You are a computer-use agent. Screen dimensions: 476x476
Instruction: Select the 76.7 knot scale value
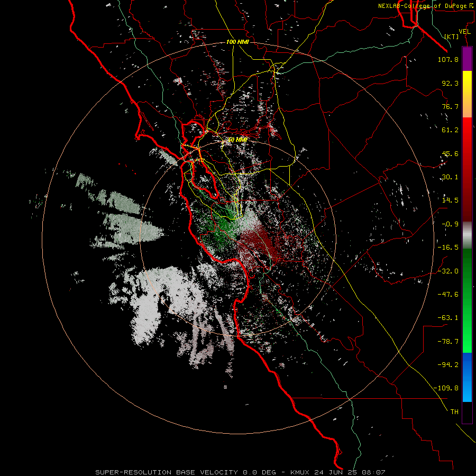[450, 106]
